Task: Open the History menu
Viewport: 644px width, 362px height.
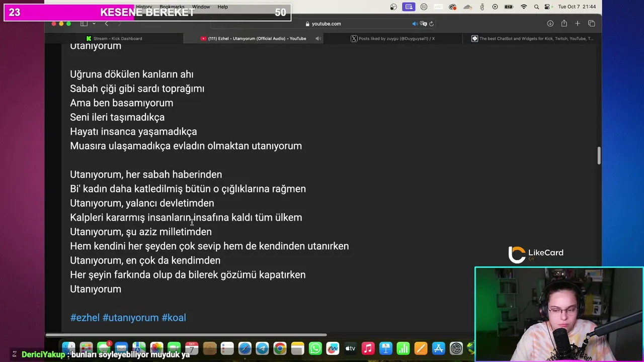Action: coord(144,7)
